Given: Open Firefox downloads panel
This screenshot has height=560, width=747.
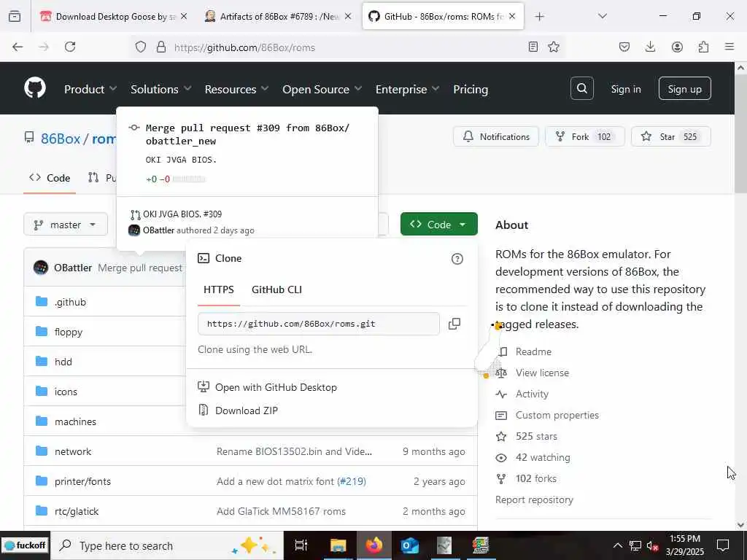Looking at the screenshot, I should 650,47.
